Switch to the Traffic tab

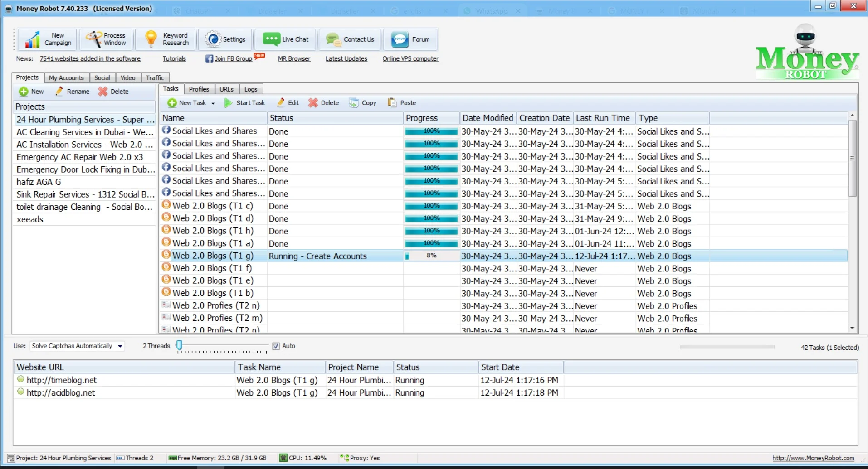coord(155,78)
